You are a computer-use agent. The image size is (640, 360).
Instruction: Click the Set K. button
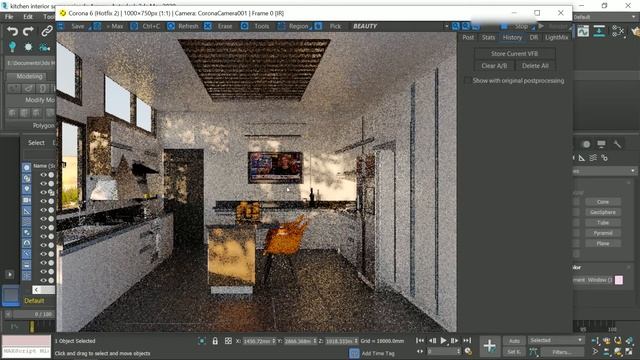514,351
